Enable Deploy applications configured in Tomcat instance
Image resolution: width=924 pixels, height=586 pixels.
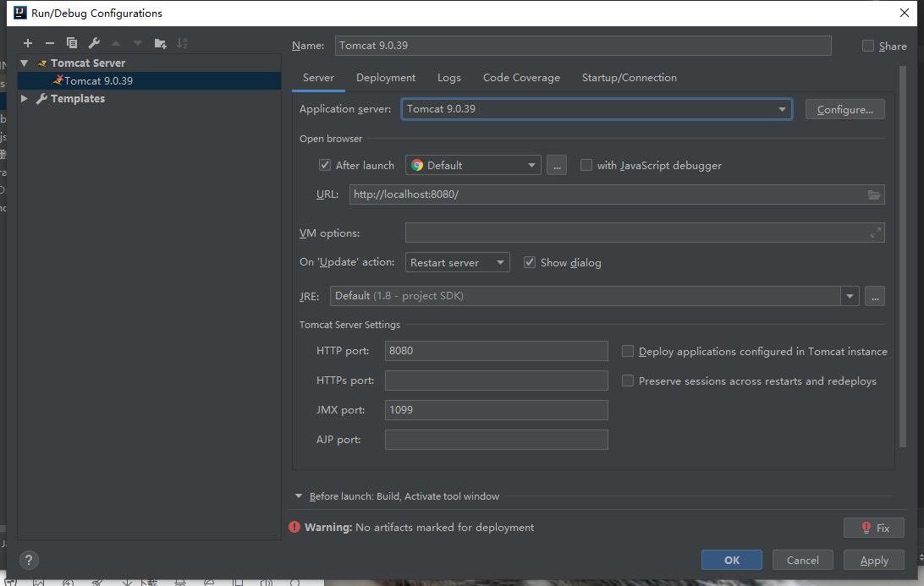click(x=628, y=351)
